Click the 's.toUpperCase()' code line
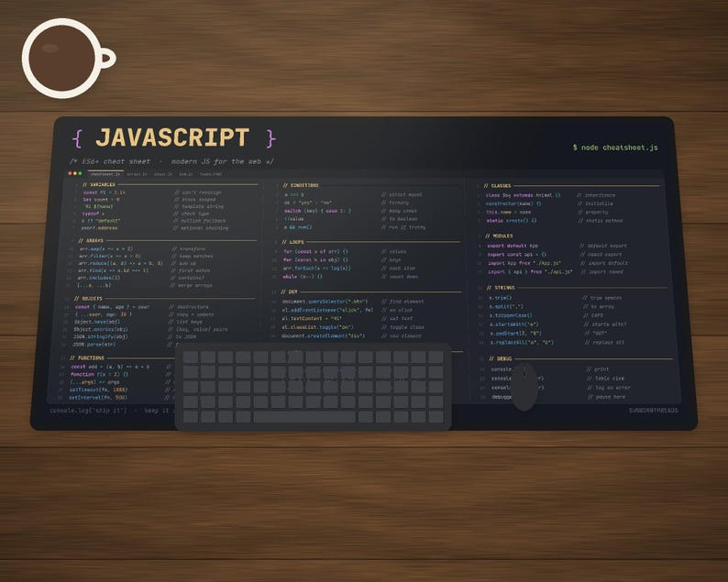Image resolution: width=728 pixels, height=582 pixels. coord(511,315)
